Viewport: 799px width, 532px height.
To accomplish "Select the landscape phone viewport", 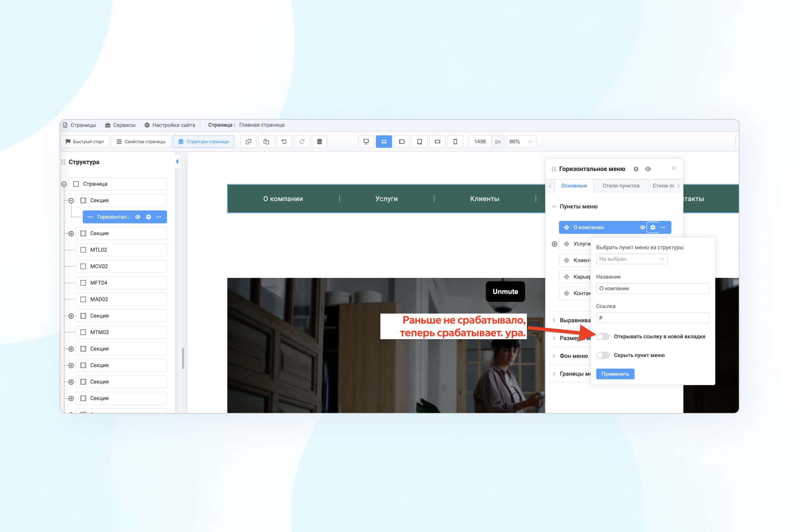I will coord(437,142).
